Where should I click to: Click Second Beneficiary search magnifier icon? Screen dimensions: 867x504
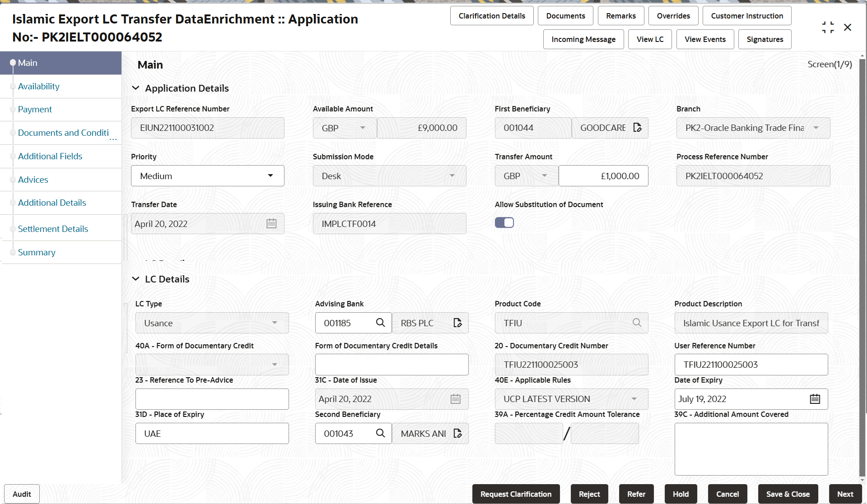tap(380, 433)
